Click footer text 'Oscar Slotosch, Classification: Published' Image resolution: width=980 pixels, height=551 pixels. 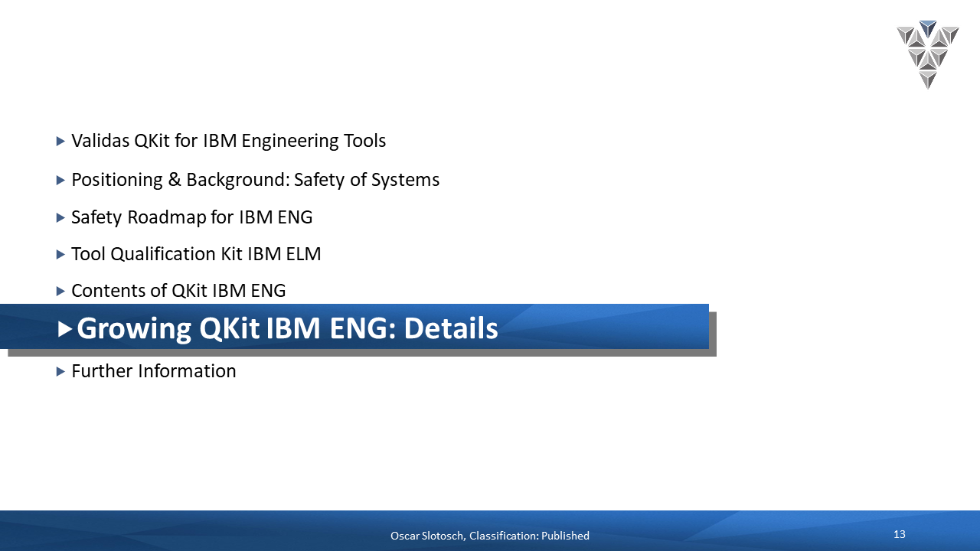pyautogui.click(x=490, y=536)
